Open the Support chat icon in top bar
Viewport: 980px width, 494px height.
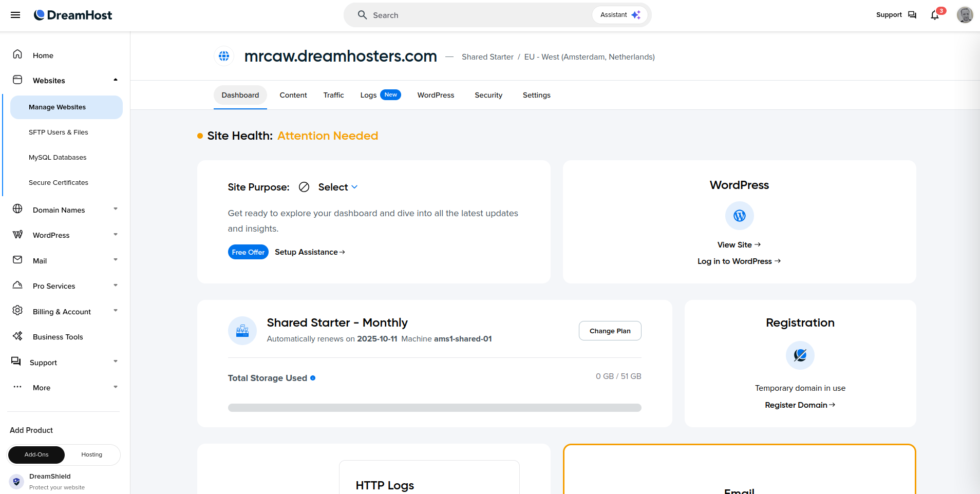point(913,15)
